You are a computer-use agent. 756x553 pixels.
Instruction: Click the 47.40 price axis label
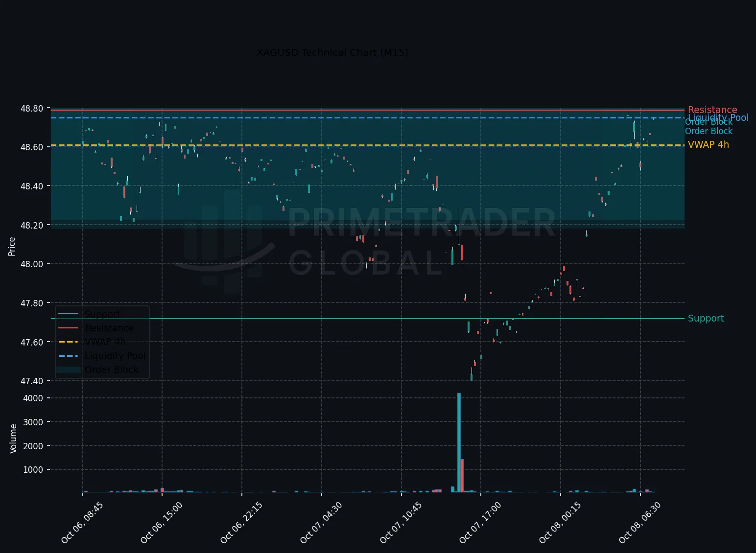32,381
